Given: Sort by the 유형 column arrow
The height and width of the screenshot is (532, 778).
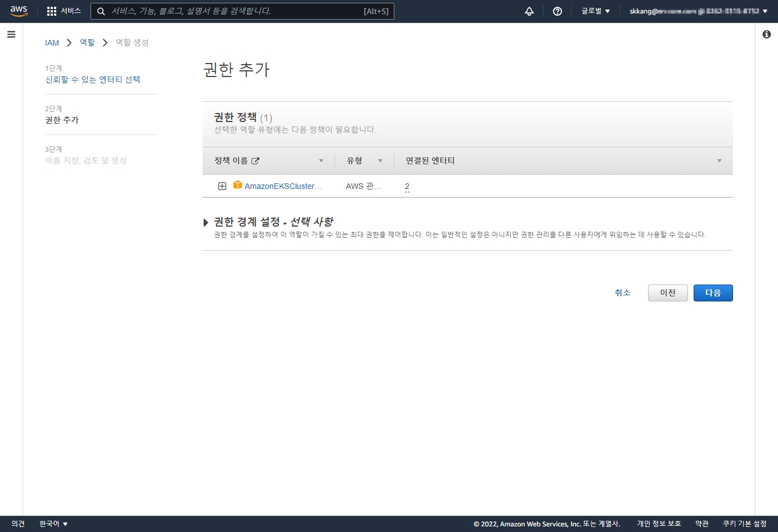Looking at the screenshot, I should coord(380,161).
